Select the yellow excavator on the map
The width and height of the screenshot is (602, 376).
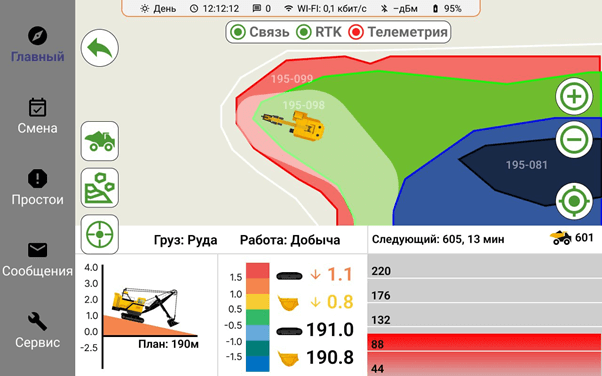pos(294,124)
